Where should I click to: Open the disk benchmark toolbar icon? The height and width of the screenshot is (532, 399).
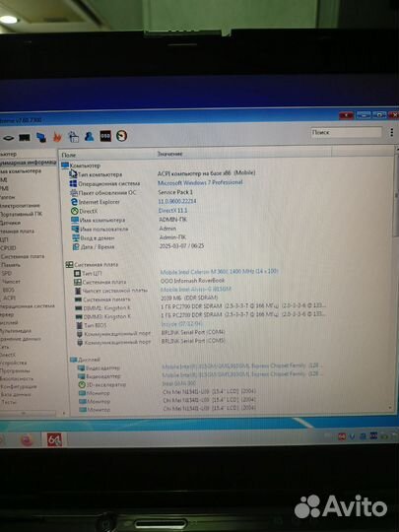tap(8, 138)
